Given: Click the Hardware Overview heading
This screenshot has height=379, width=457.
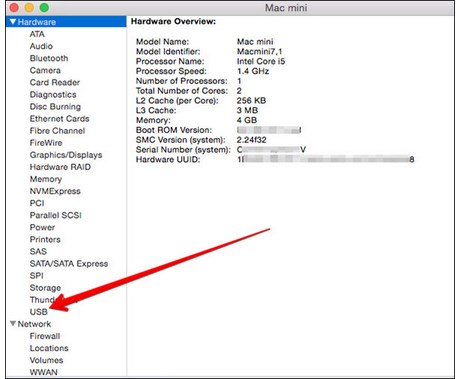Looking at the screenshot, I should [173, 21].
